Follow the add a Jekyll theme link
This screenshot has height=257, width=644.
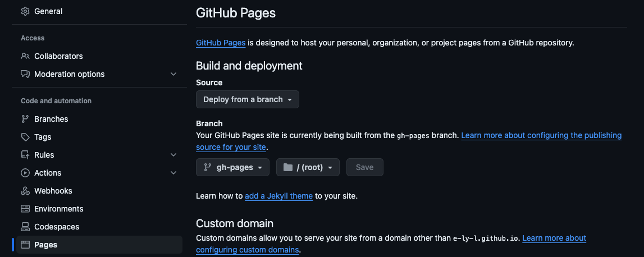coord(278,196)
